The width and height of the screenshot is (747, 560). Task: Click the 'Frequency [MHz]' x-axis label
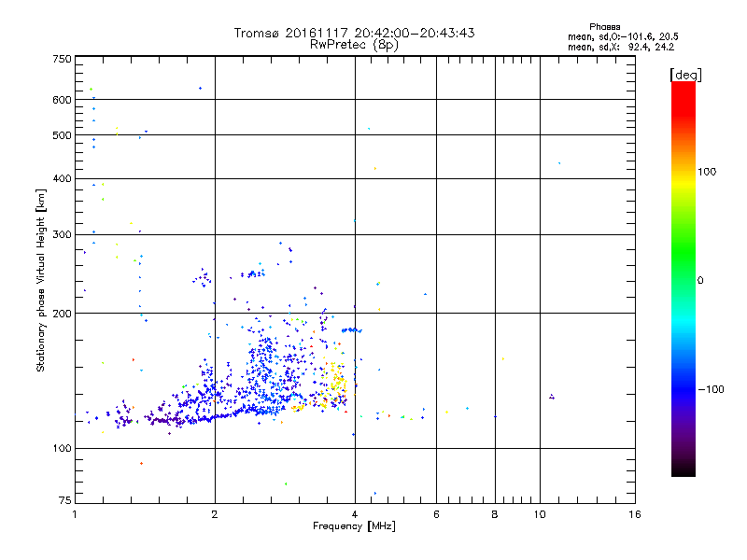click(354, 526)
